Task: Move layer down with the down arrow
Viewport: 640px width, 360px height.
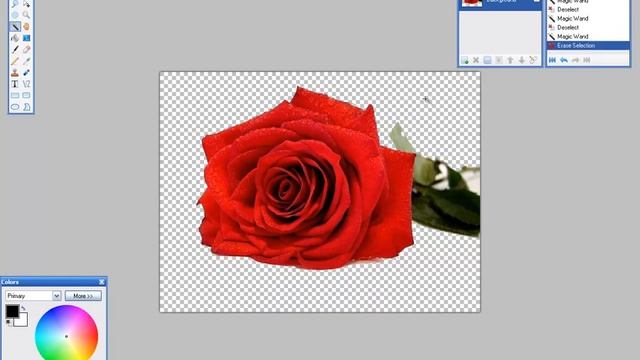Action: pos(522,60)
